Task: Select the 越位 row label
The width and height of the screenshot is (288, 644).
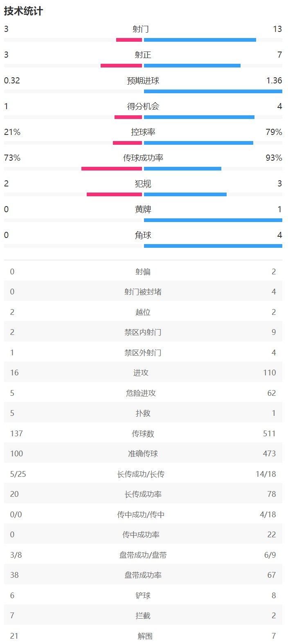Action: [x=143, y=312]
